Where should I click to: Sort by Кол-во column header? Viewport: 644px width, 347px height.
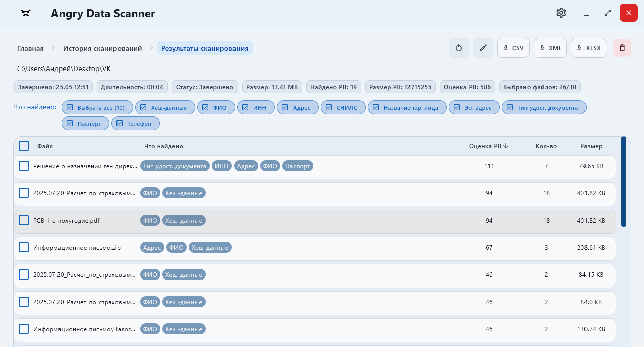pyautogui.click(x=546, y=146)
